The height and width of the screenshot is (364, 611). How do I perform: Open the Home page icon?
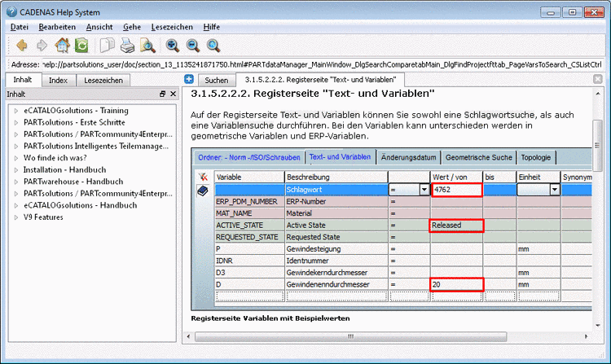62,46
